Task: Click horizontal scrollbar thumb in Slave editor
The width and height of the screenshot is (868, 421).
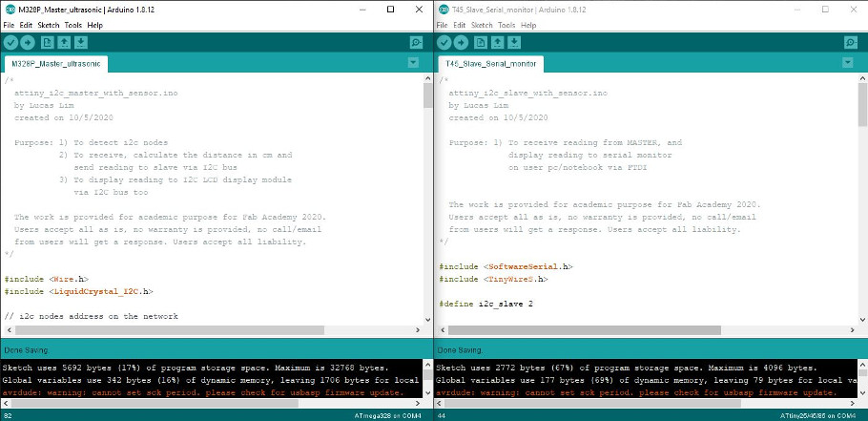Action: pyautogui.click(x=585, y=330)
